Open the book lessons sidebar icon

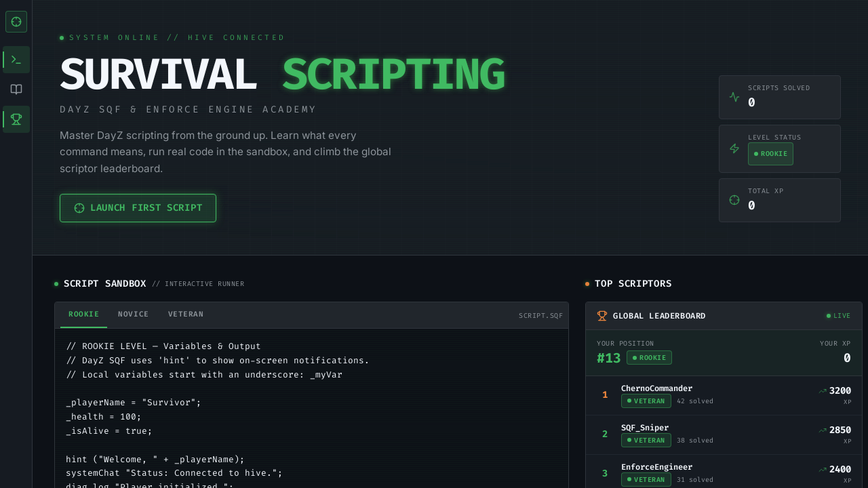(x=16, y=89)
